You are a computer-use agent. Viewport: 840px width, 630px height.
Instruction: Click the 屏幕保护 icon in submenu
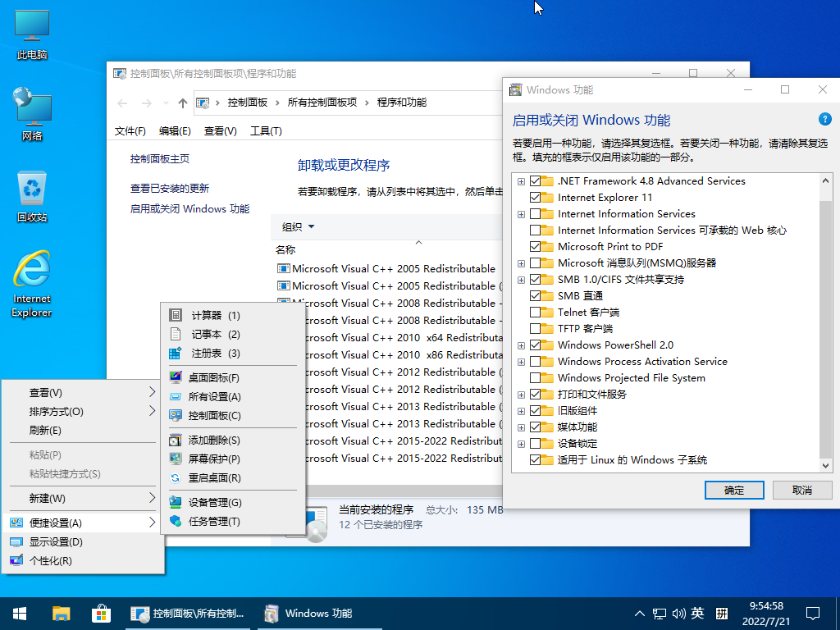176,459
